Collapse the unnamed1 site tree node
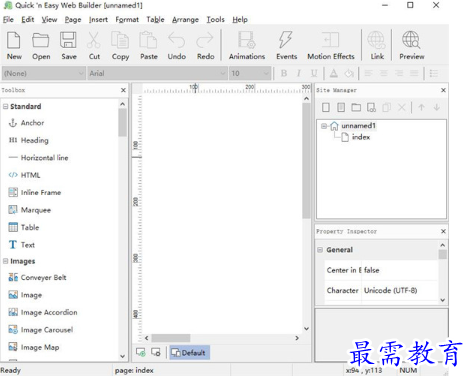The width and height of the screenshot is (471, 385). [323, 126]
